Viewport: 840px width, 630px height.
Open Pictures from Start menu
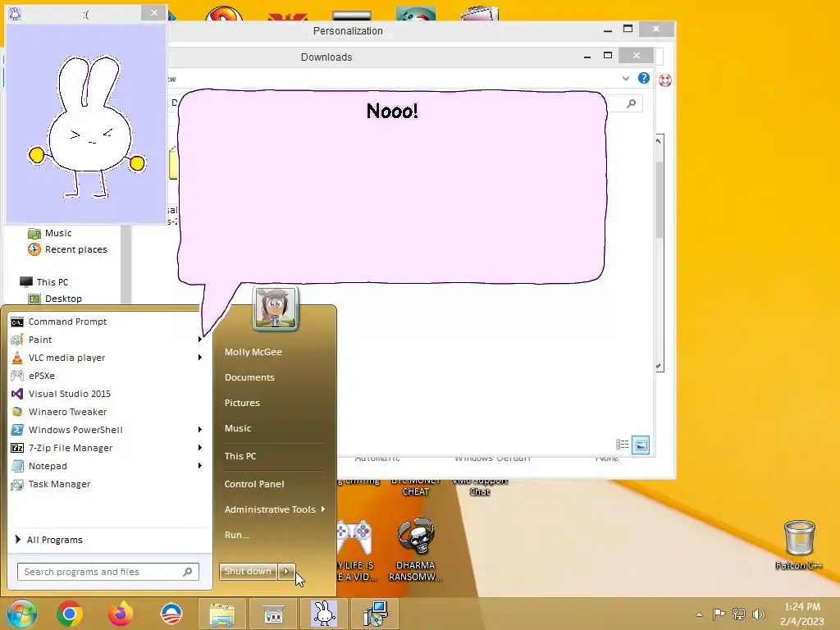click(242, 403)
